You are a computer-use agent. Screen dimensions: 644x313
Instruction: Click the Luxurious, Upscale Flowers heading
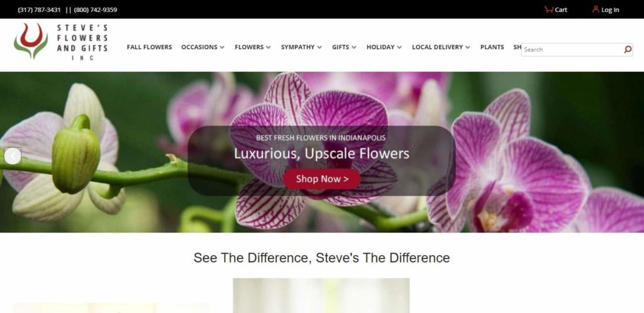(x=321, y=154)
